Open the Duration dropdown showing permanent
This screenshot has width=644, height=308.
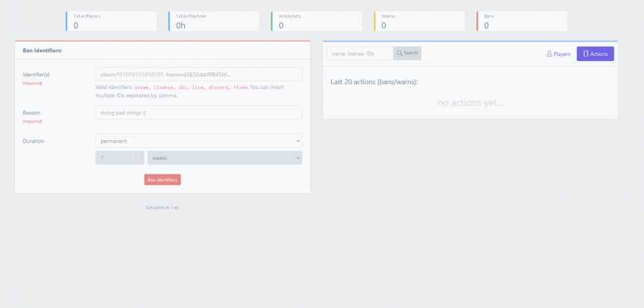pyautogui.click(x=198, y=141)
